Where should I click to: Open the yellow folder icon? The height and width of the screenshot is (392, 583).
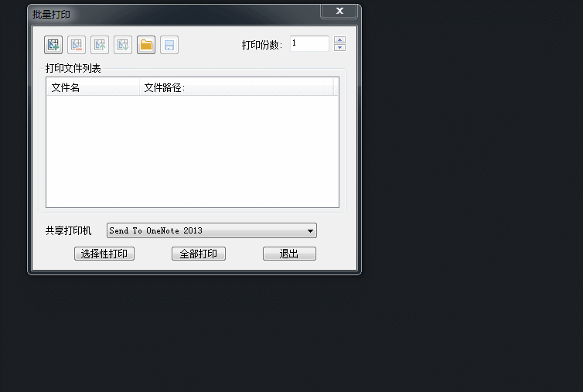(146, 45)
